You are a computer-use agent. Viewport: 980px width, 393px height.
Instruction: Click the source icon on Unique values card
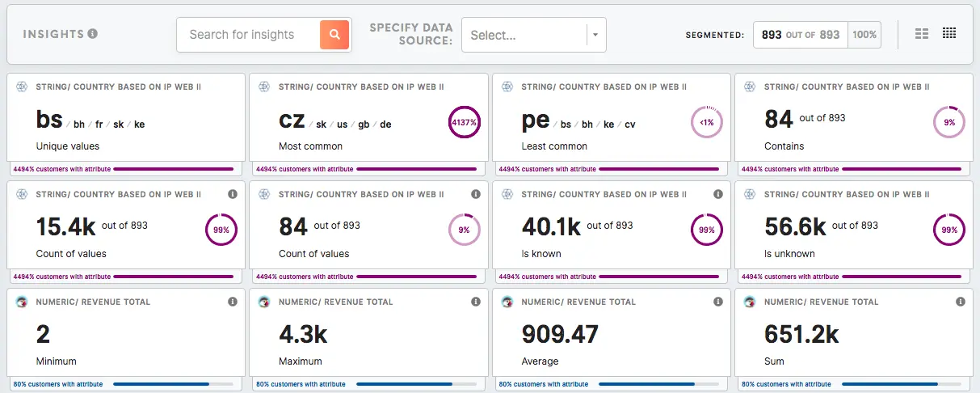click(22, 87)
